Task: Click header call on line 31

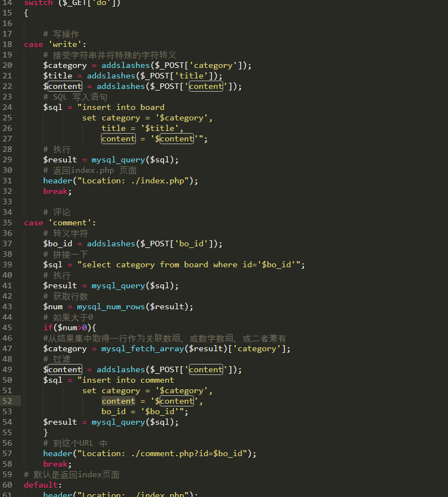Action: pos(120,181)
